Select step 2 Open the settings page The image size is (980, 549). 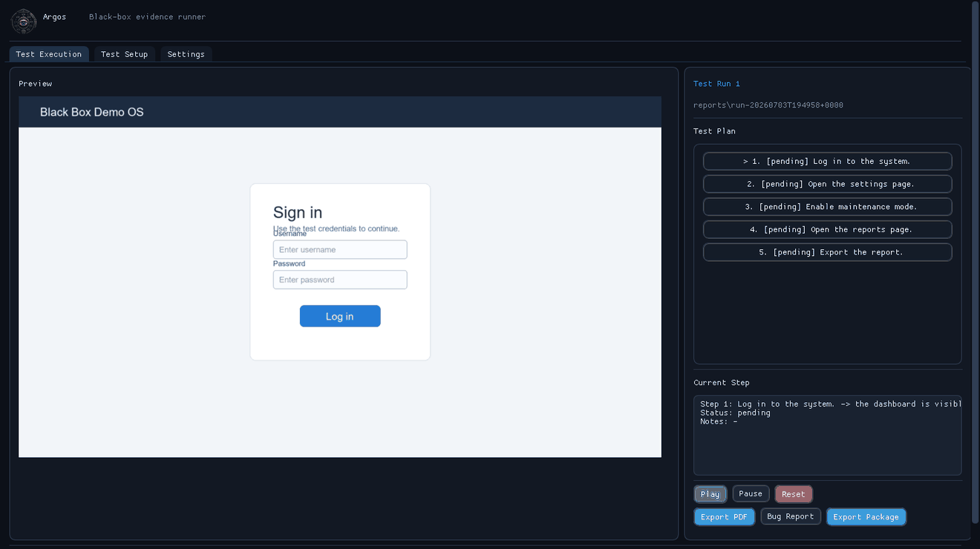(x=827, y=184)
